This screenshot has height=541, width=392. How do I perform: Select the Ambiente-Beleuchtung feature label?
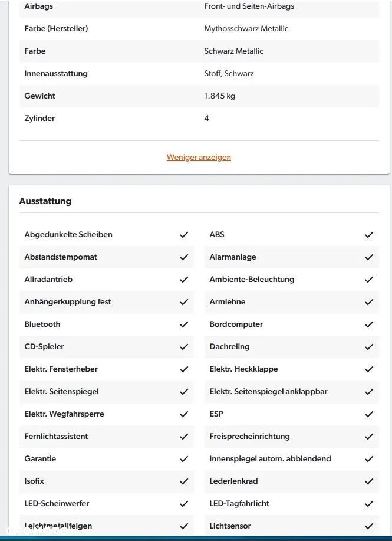[252, 280]
